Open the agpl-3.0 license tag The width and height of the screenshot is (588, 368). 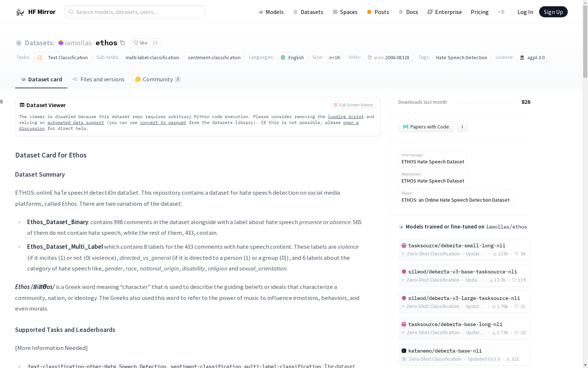[x=533, y=57]
